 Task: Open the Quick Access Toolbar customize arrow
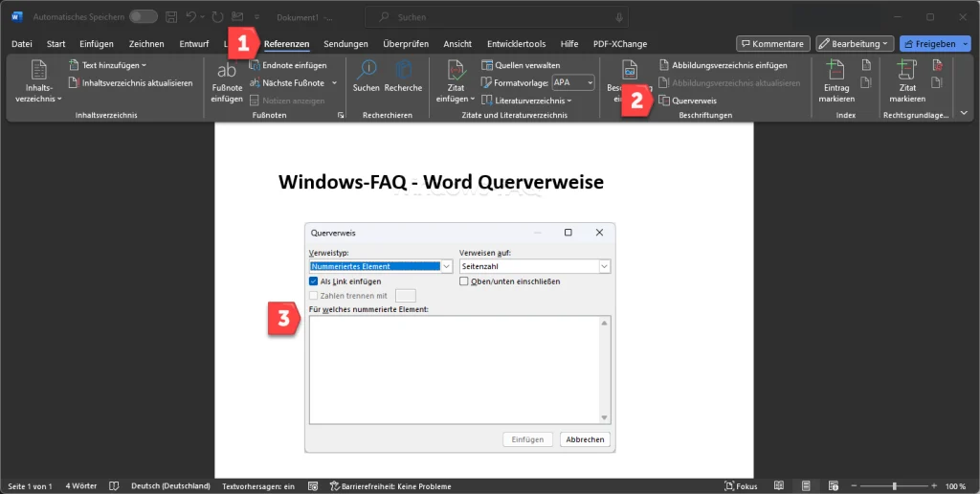click(256, 17)
